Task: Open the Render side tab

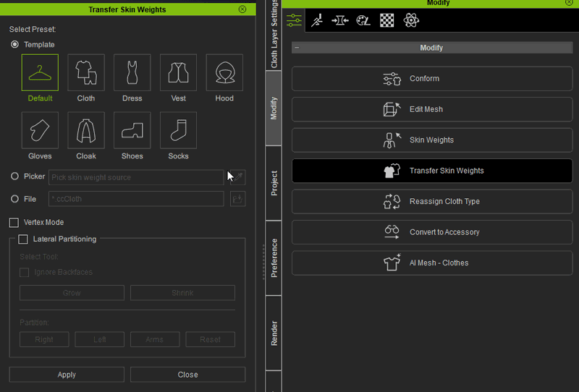Action: click(274, 333)
